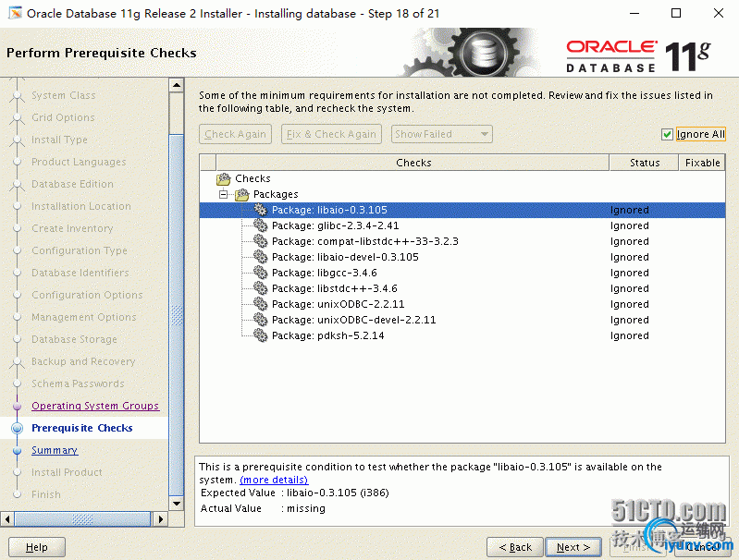Image resolution: width=739 pixels, height=560 pixels.
Task: Maximize the installer window
Action: 676,13
